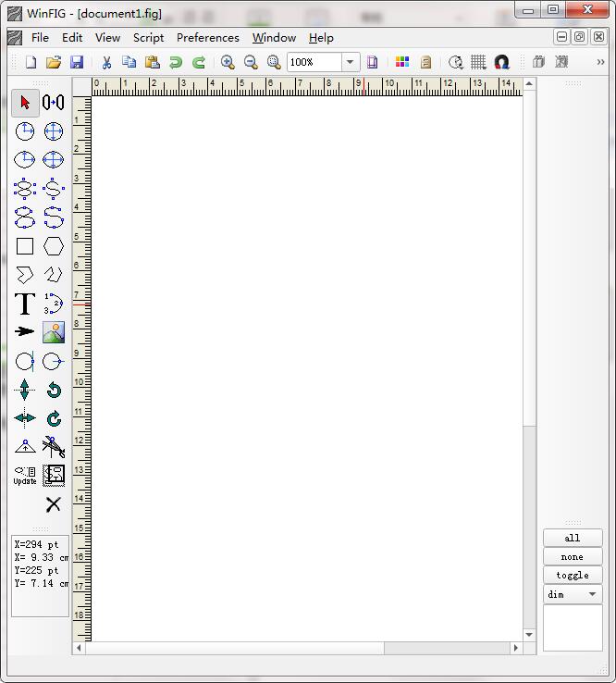Image resolution: width=616 pixels, height=683 pixels.
Task: Open the Edit menu
Action: [72, 38]
